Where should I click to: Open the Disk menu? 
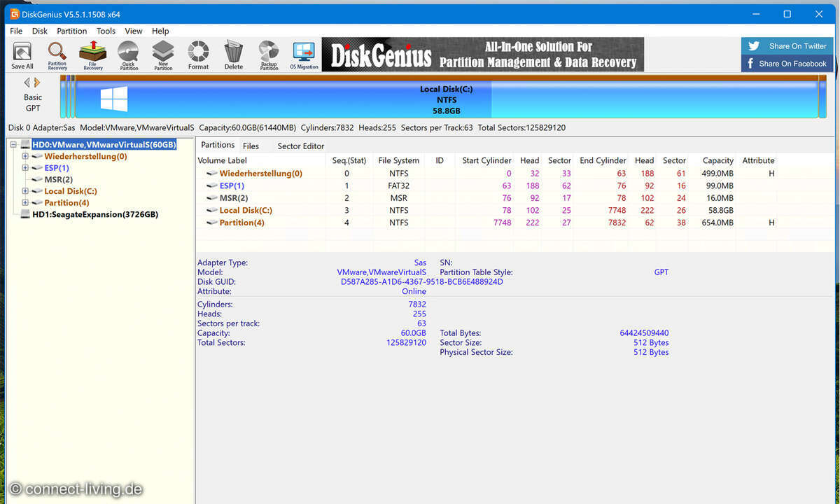point(40,31)
